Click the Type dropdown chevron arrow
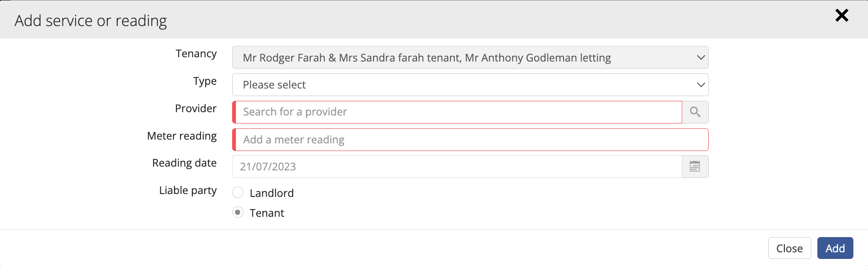The width and height of the screenshot is (868, 266). coord(701,85)
